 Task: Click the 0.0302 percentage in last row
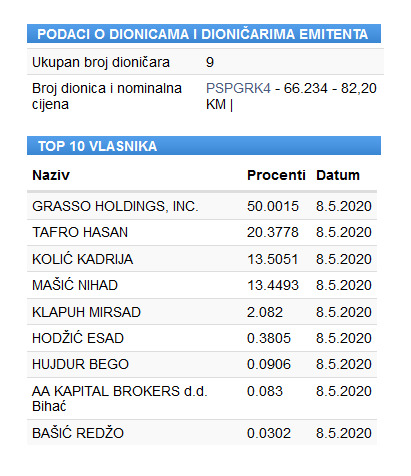click(x=269, y=433)
